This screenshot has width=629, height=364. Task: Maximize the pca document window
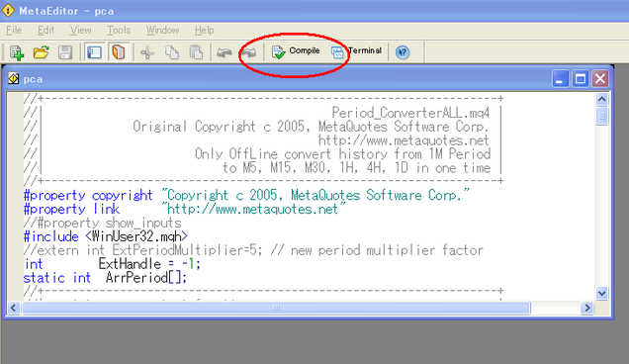pos(581,79)
